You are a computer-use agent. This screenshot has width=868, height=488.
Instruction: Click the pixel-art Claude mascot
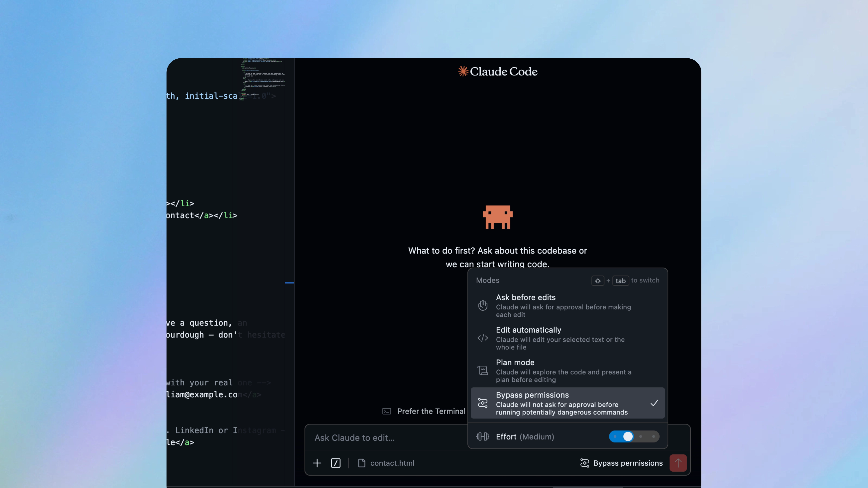(x=498, y=217)
